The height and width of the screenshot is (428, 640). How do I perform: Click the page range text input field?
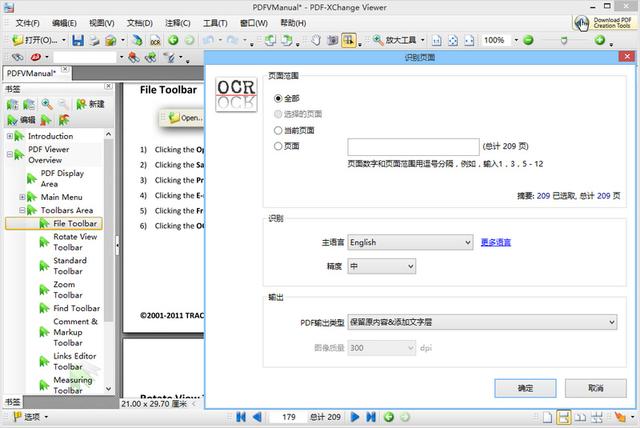pyautogui.click(x=412, y=147)
